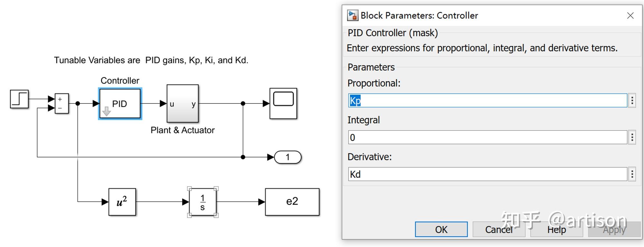
Task: Click the 1/s Integrator block
Action: click(x=203, y=202)
